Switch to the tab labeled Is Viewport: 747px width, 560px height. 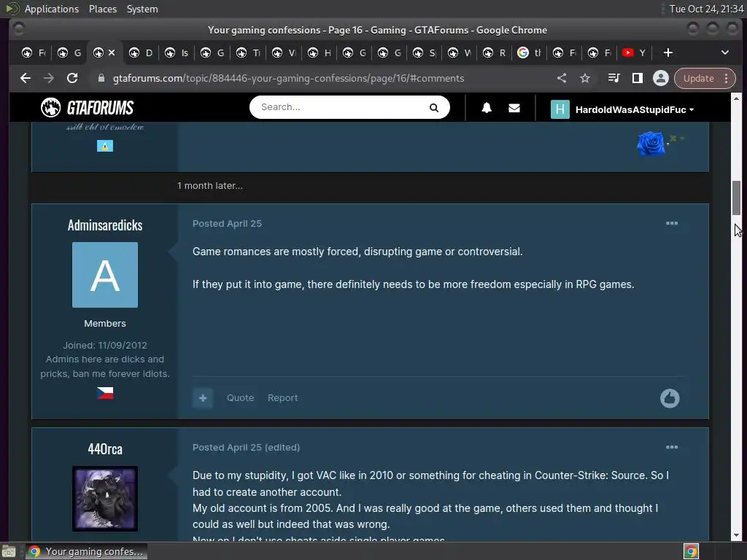click(x=177, y=52)
